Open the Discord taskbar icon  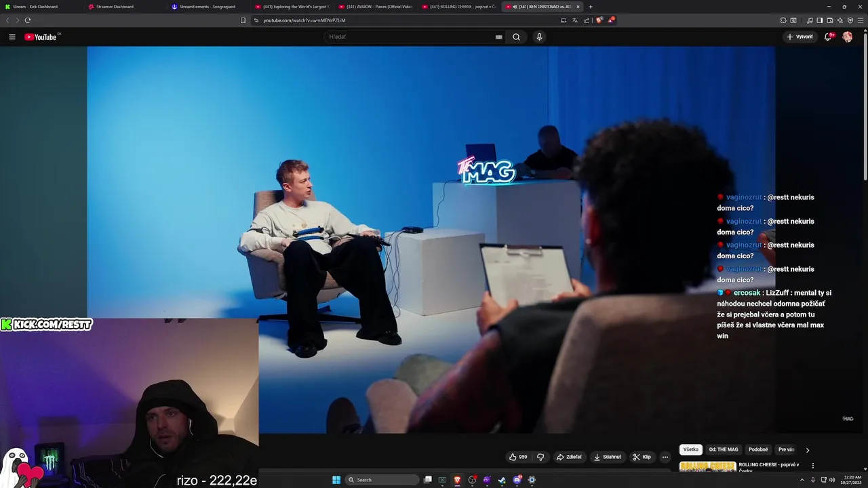(x=517, y=480)
